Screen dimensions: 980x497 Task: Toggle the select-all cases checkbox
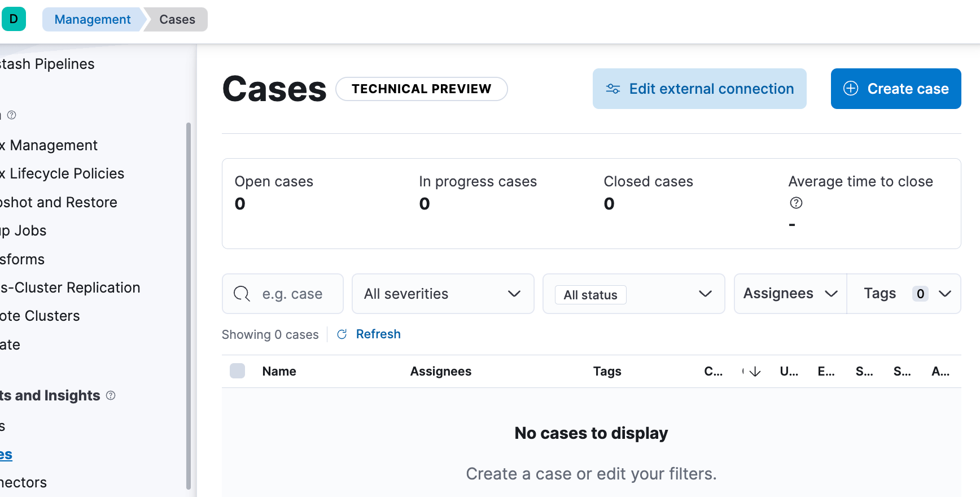238,371
